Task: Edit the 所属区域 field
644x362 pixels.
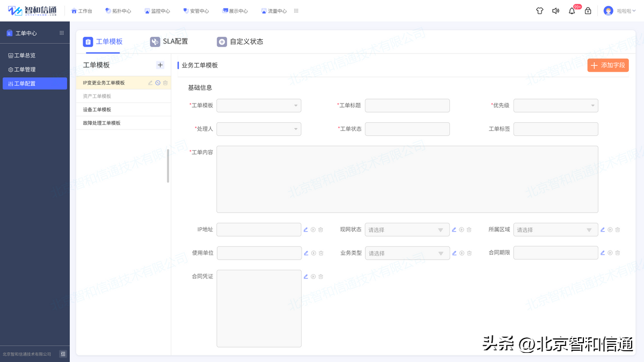Action: click(x=603, y=230)
